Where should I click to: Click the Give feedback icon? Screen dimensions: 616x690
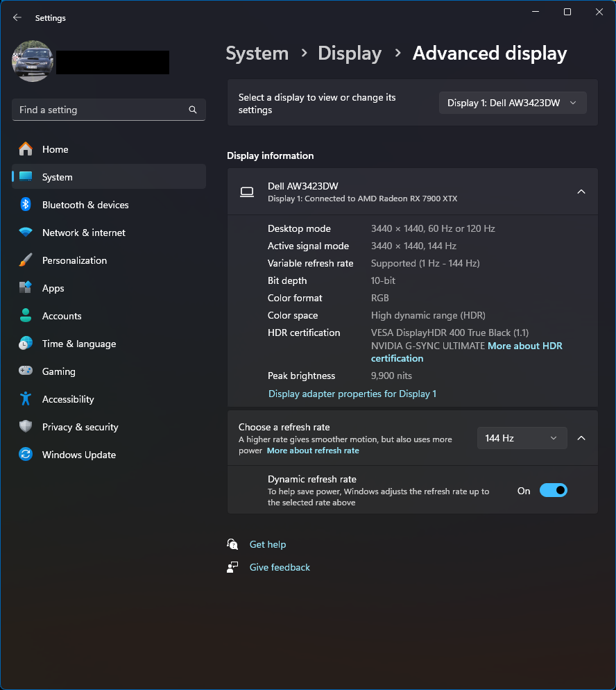pos(232,567)
